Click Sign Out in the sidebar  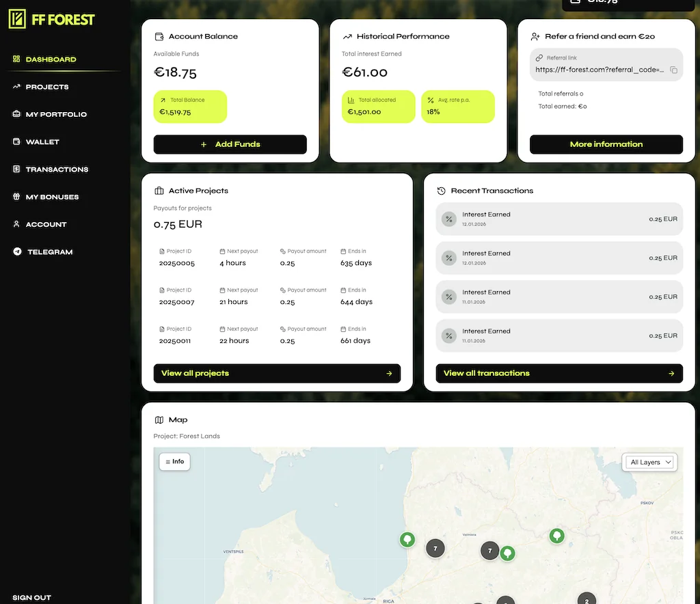[x=31, y=597]
